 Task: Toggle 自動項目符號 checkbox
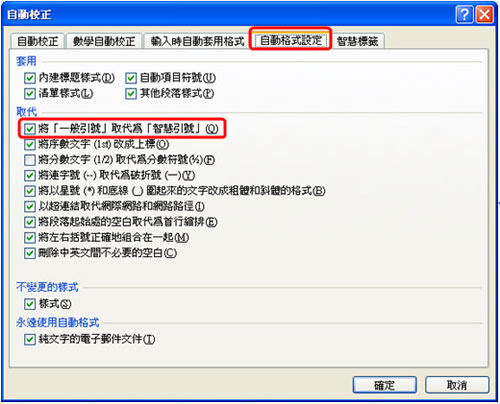(131, 78)
